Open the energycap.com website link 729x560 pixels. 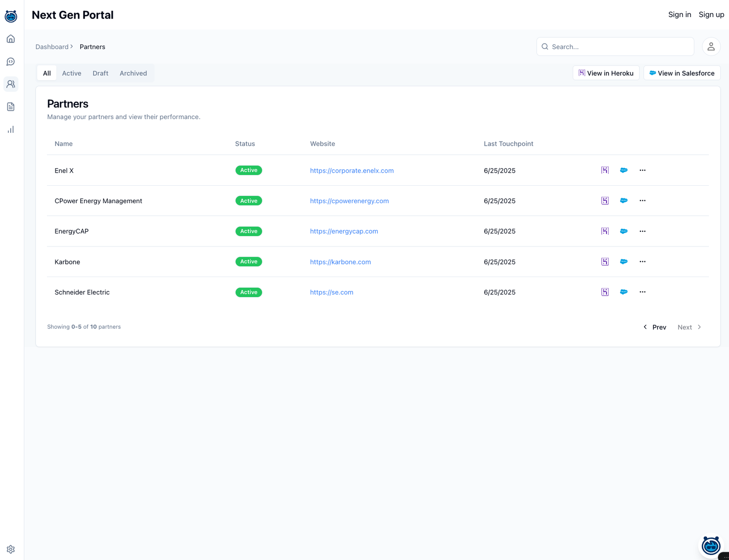tap(344, 231)
